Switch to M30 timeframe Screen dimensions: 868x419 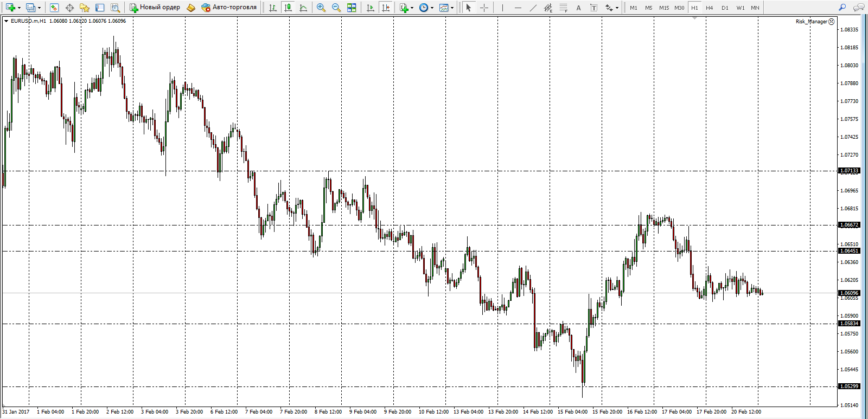click(x=679, y=8)
